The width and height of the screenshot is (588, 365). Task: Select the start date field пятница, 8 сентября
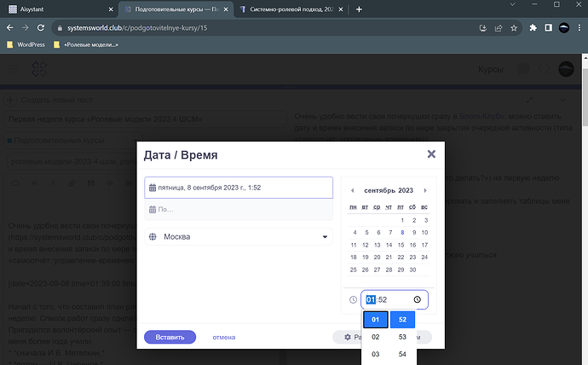(x=239, y=188)
